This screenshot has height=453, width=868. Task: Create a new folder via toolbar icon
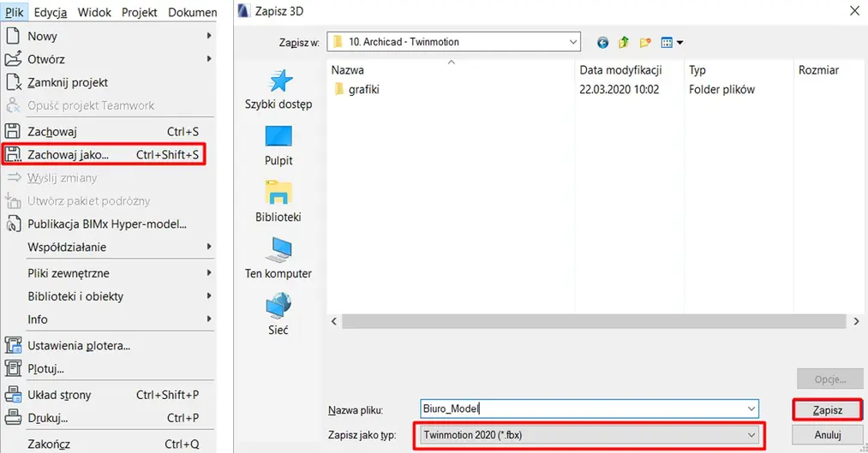[x=645, y=42]
